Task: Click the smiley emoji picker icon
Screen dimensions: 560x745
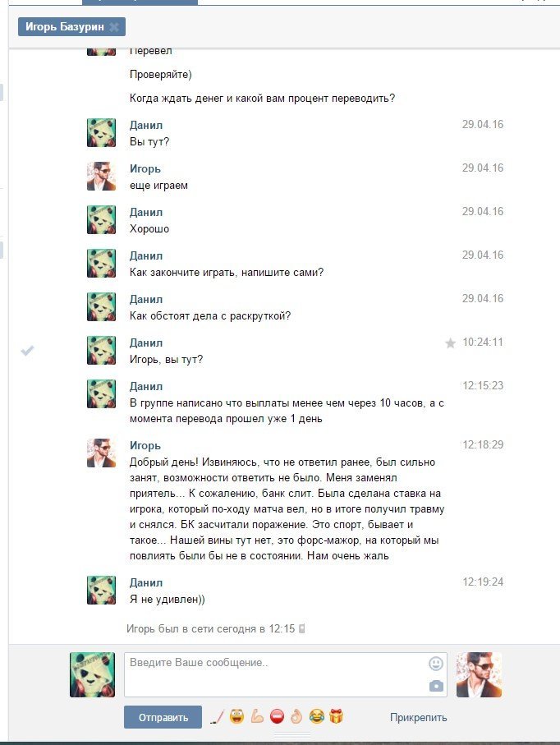Action: pyautogui.click(x=435, y=664)
